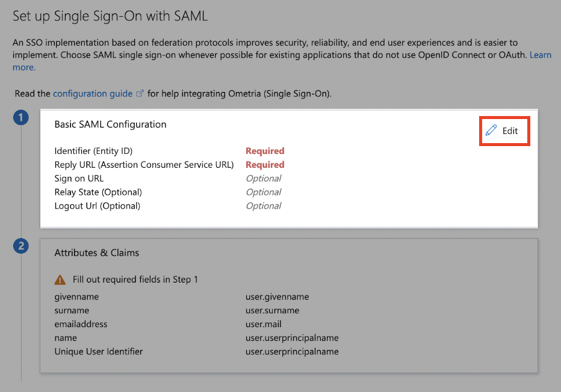Click the step 2 number badge
Image resolution: width=561 pixels, height=392 pixels.
20,247
